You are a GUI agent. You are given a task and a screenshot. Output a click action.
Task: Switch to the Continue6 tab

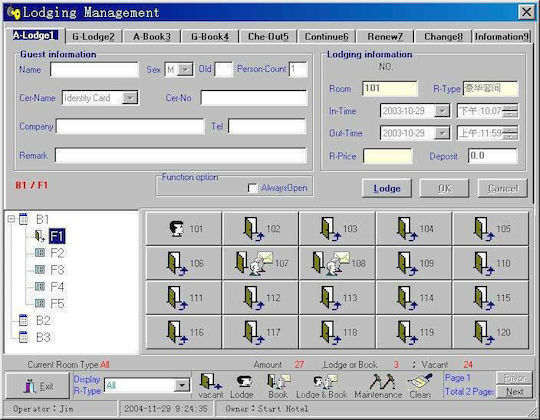pos(326,37)
